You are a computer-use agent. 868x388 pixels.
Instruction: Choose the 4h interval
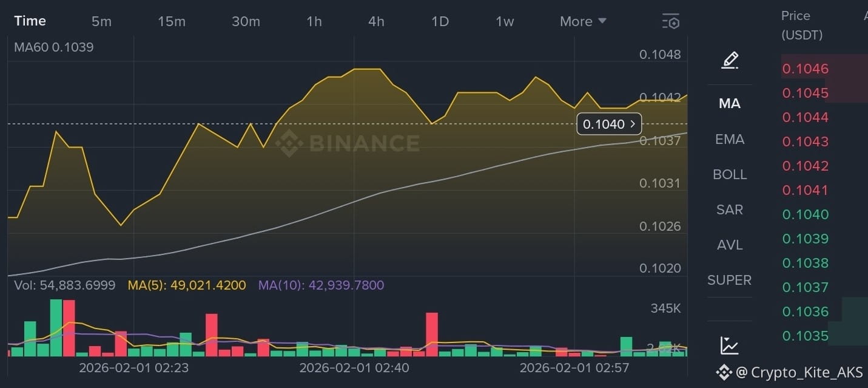tap(376, 22)
